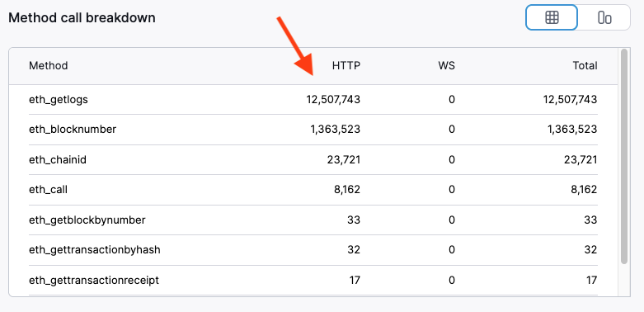The width and height of the screenshot is (644, 312).
Task: Select the eth_getlogs method row
Action: [x=313, y=100]
